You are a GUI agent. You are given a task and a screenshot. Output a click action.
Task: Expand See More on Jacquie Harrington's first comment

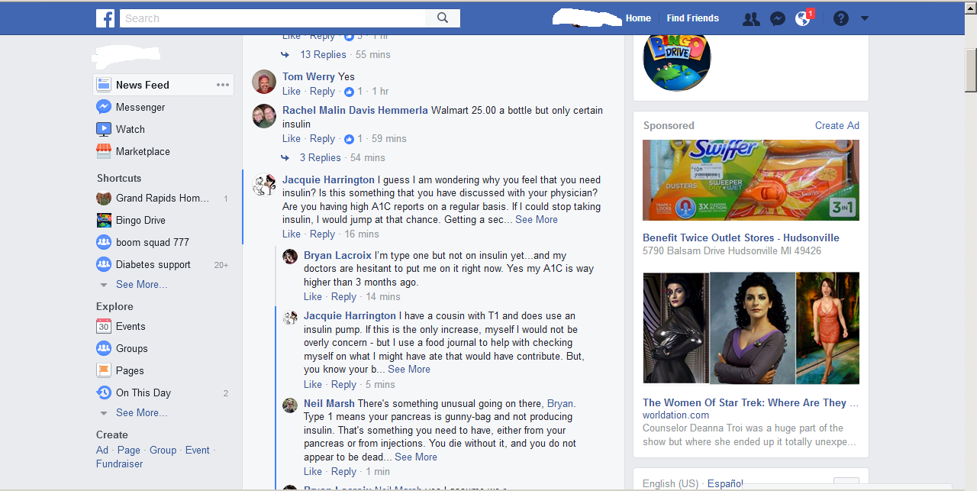point(537,219)
